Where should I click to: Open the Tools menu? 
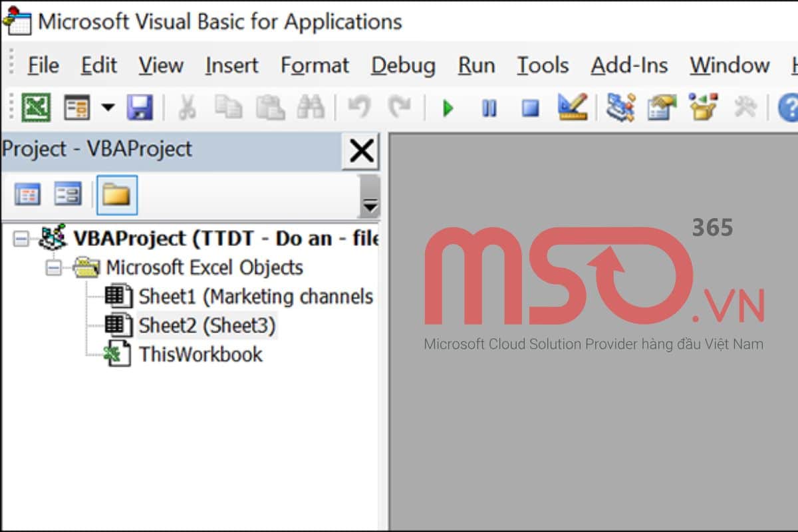[543, 65]
